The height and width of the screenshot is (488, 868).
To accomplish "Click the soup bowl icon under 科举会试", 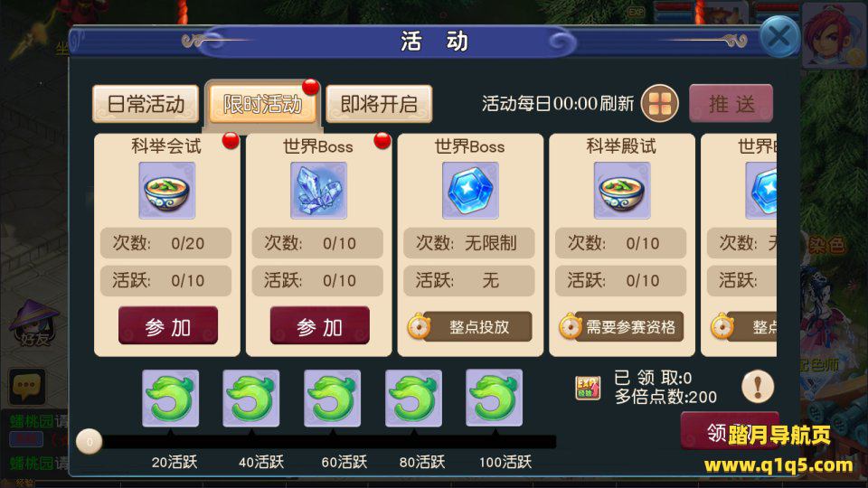I will (167, 191).
